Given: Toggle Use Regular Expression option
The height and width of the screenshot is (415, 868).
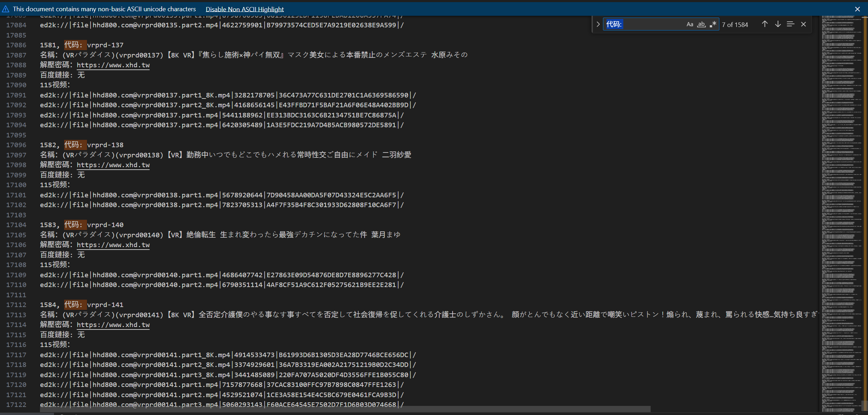Looking at the screenshot, I should click(x=713, y=24).
